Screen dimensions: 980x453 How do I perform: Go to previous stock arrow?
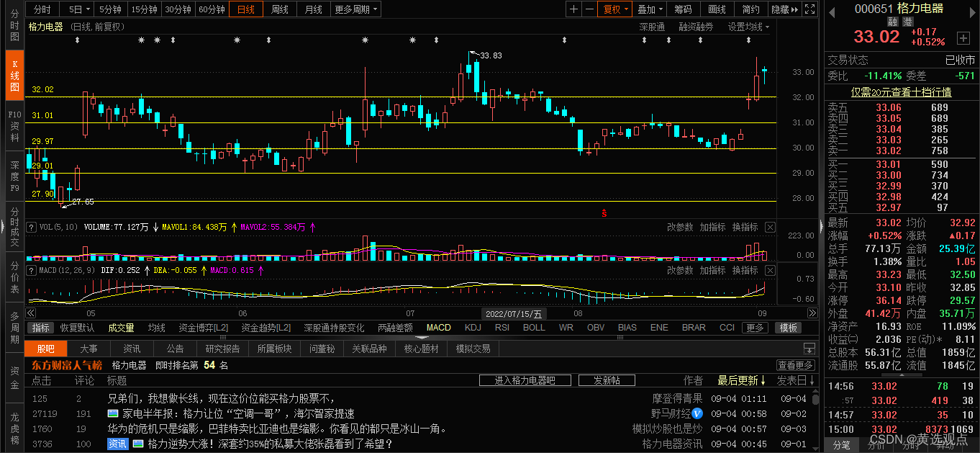[x=832, y=11]
